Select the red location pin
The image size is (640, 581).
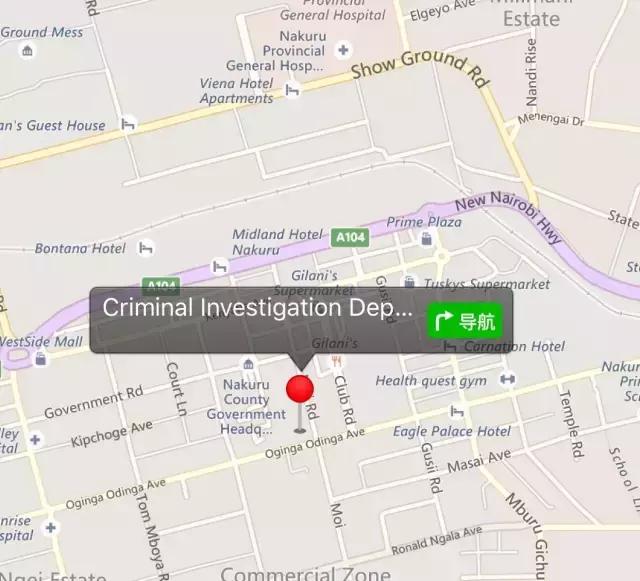tap(300, 389)
